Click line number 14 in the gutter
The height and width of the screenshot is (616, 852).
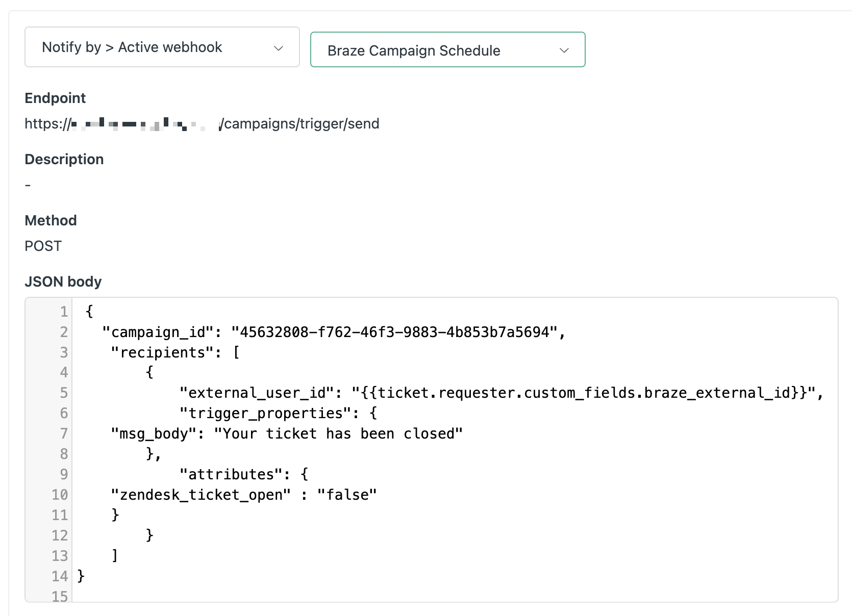point(60,576)
